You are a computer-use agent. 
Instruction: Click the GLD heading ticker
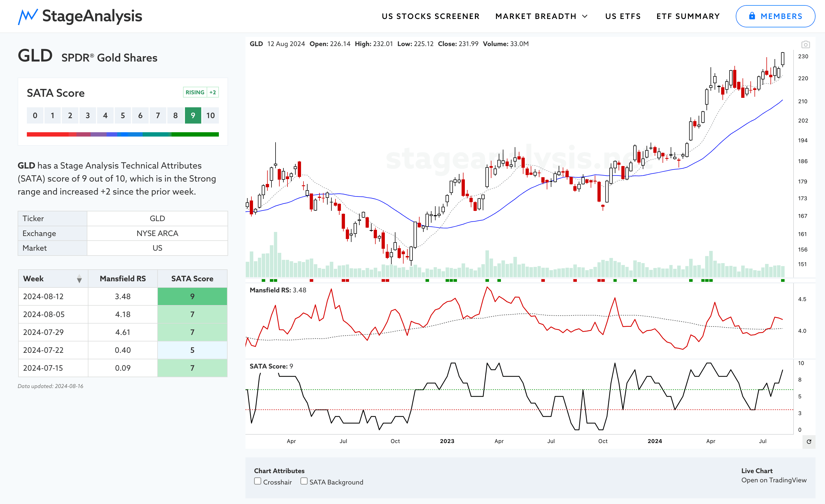pos(35,56)
